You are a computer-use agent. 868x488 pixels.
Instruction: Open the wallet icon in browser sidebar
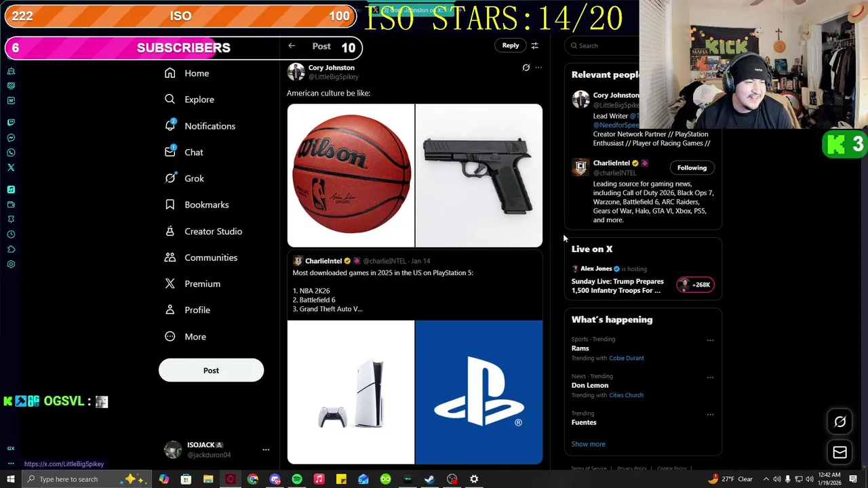point(11,205)
